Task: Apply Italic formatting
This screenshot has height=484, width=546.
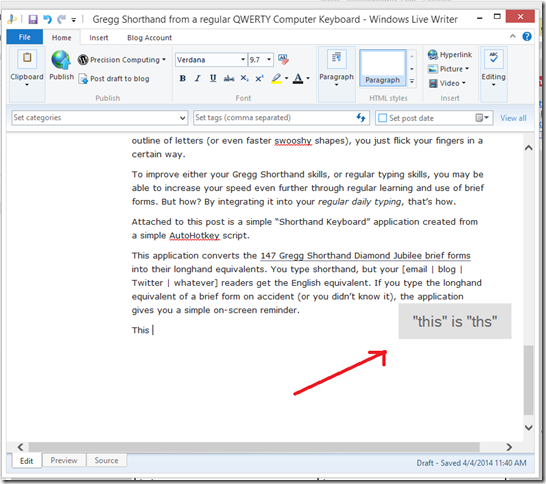Action: (197, 78)
